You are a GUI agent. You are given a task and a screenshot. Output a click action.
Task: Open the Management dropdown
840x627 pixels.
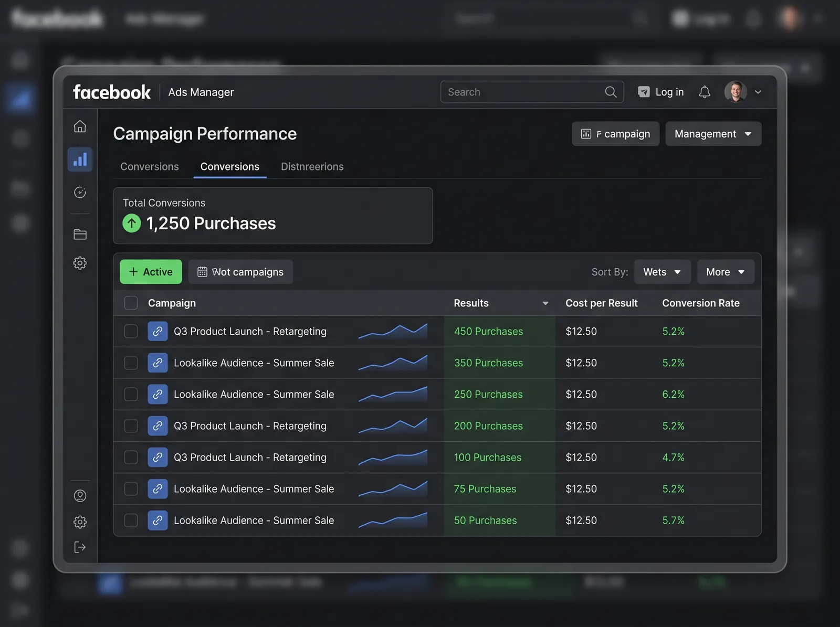point(713,134)
